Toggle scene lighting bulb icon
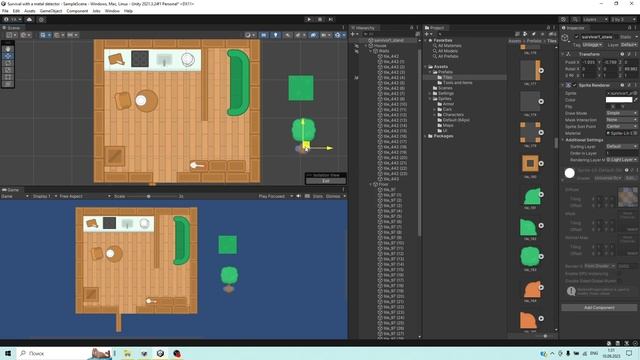This screenshot has height=360, width=640. pyautogui.click(x=276, y=35)
